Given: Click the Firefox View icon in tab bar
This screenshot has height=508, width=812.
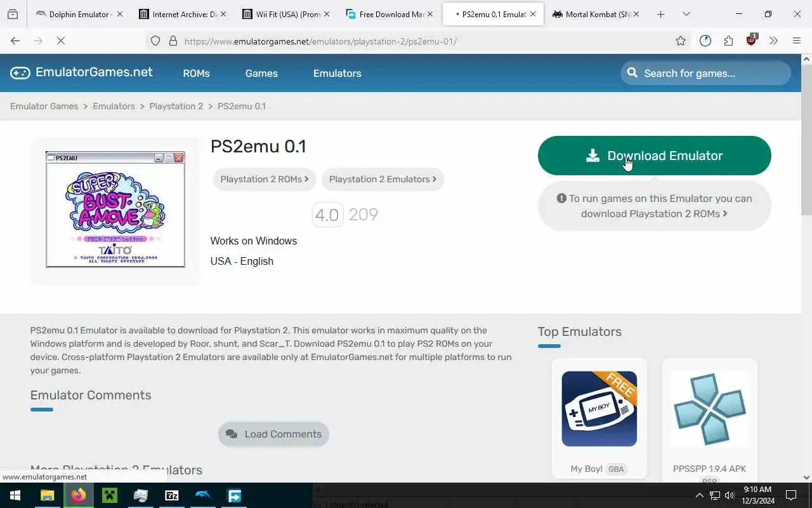Looking at the screenshot, I should pyautogui.click(x=13, y=14).
